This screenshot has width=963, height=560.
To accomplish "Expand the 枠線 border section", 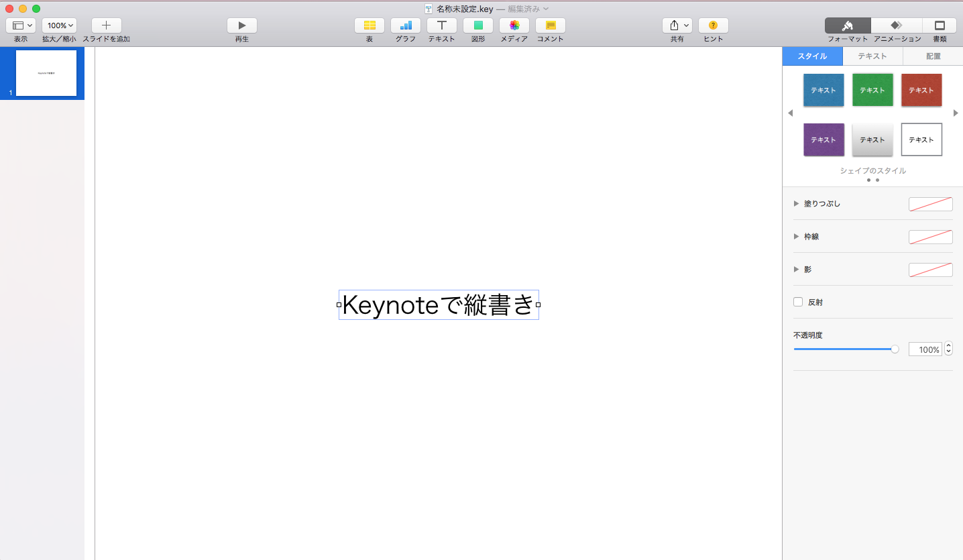I will pyautogui.click(x=797, y=237).
